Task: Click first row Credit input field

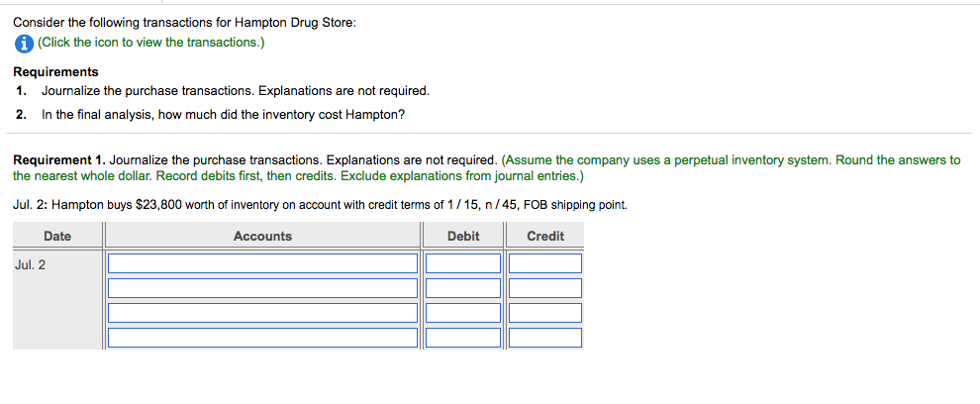Action: pyautogui.click(x=545, y=263)
